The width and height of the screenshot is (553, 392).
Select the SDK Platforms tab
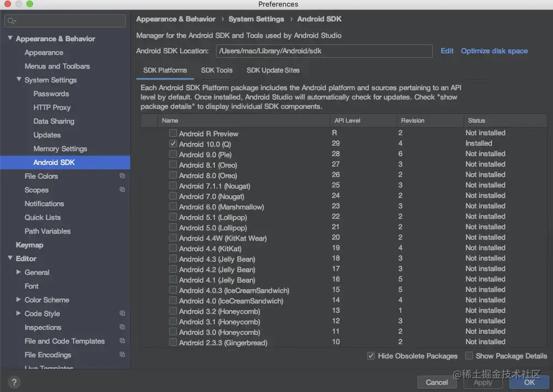pos(165,70)
